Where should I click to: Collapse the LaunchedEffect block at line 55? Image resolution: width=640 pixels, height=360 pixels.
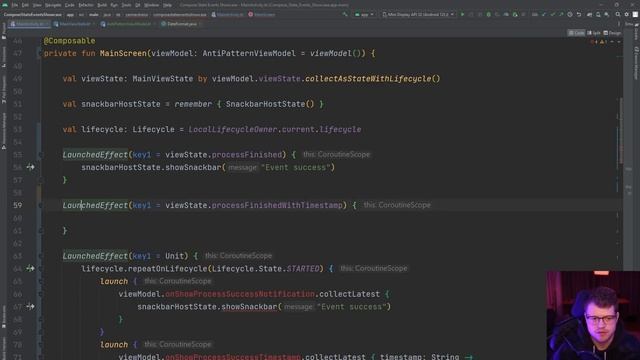point(40,155)
